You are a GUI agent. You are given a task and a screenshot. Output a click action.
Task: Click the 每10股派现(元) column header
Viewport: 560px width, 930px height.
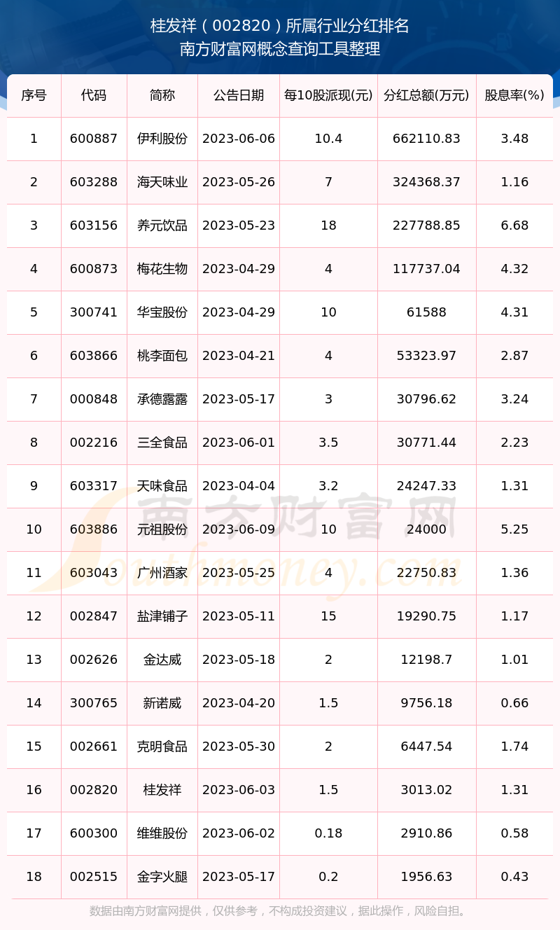tap(328, 95)
